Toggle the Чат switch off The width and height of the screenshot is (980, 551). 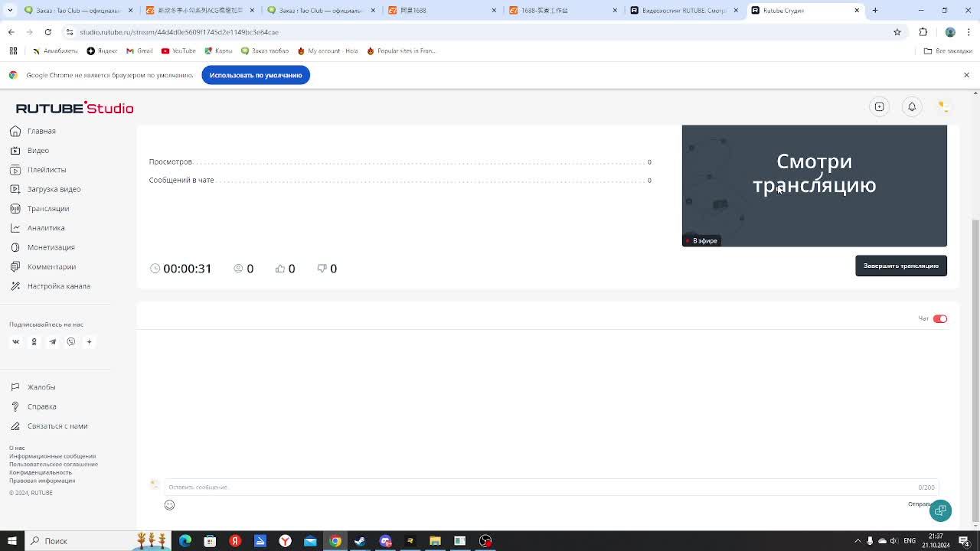pos(940,318)
